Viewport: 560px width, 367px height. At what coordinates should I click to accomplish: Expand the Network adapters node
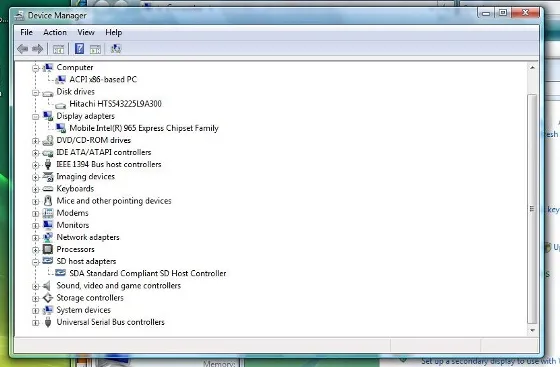(x=35, y=238)
